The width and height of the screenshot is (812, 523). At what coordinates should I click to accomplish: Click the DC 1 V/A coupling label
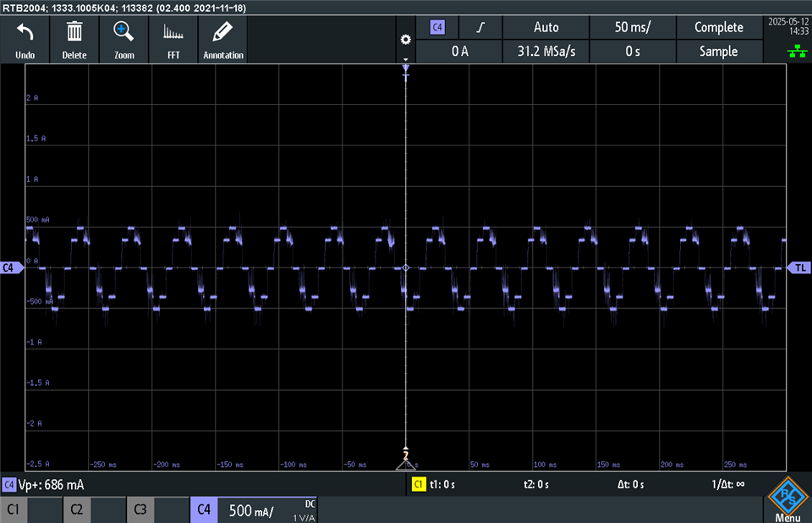304,510
